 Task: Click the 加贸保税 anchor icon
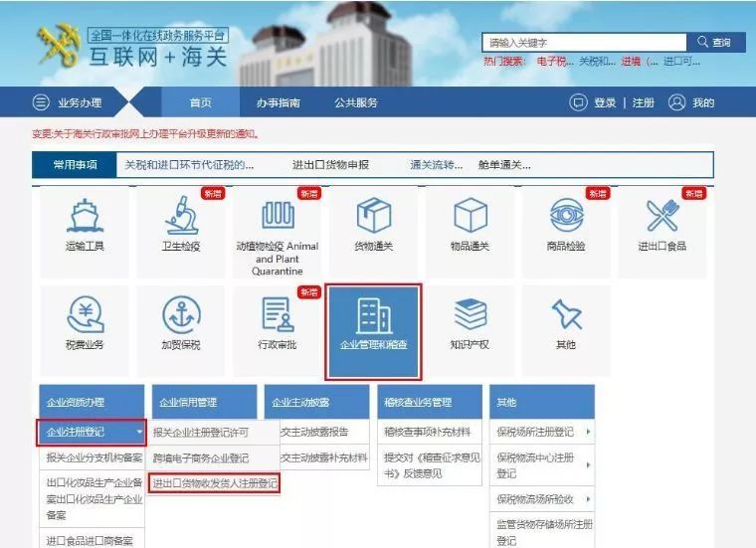click(x=181, y=315)
